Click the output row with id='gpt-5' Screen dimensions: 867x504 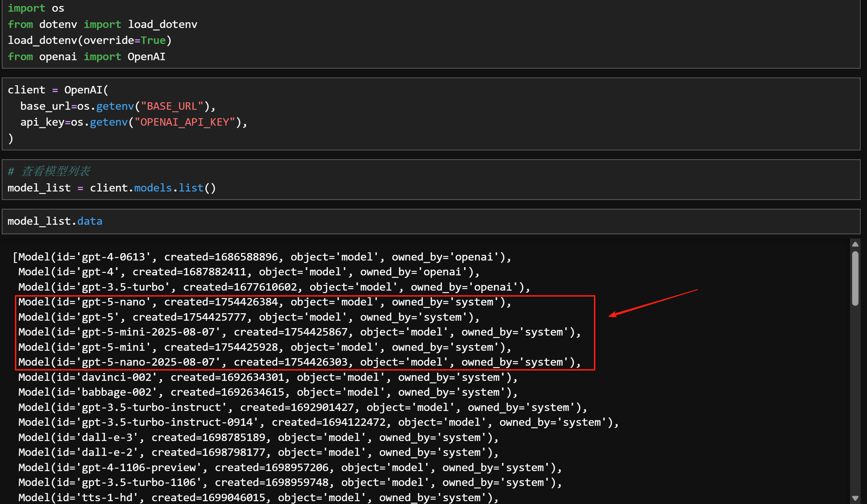[249, 317]
